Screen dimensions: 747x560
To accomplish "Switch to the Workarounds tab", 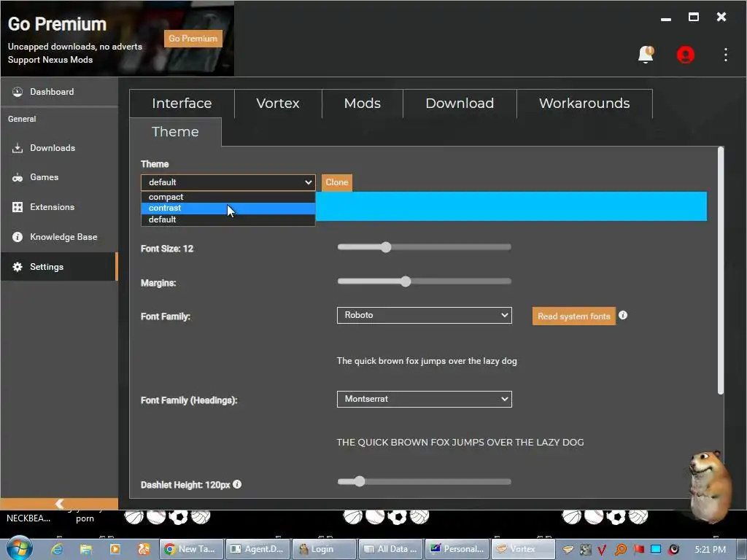I will pyautogui.click(x=584, y=104).
